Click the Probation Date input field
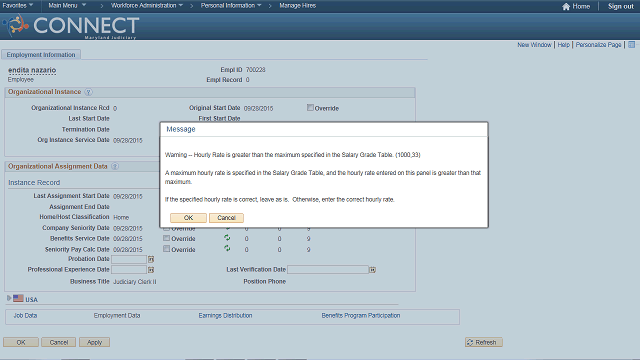 tap(129, 259)
